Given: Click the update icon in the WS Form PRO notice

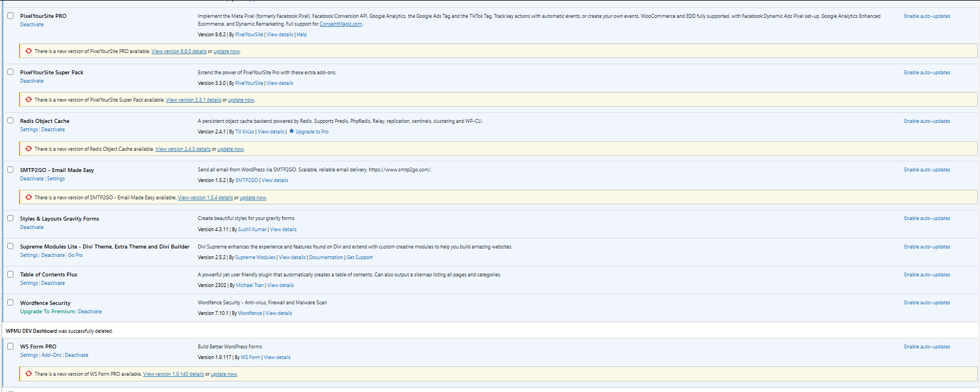Looking at the screenshot, I should (28, 374).
